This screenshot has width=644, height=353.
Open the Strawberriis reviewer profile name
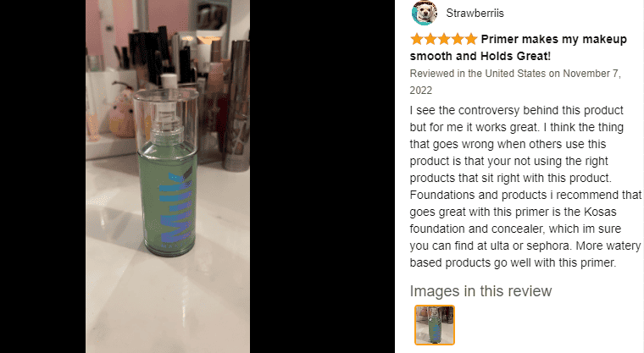click(x=475, y=14)
